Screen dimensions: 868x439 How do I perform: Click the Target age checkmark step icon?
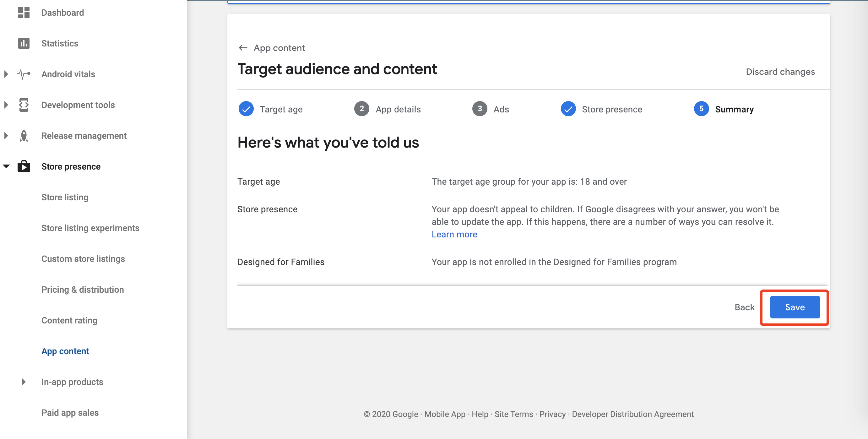[x=246, y=109]
